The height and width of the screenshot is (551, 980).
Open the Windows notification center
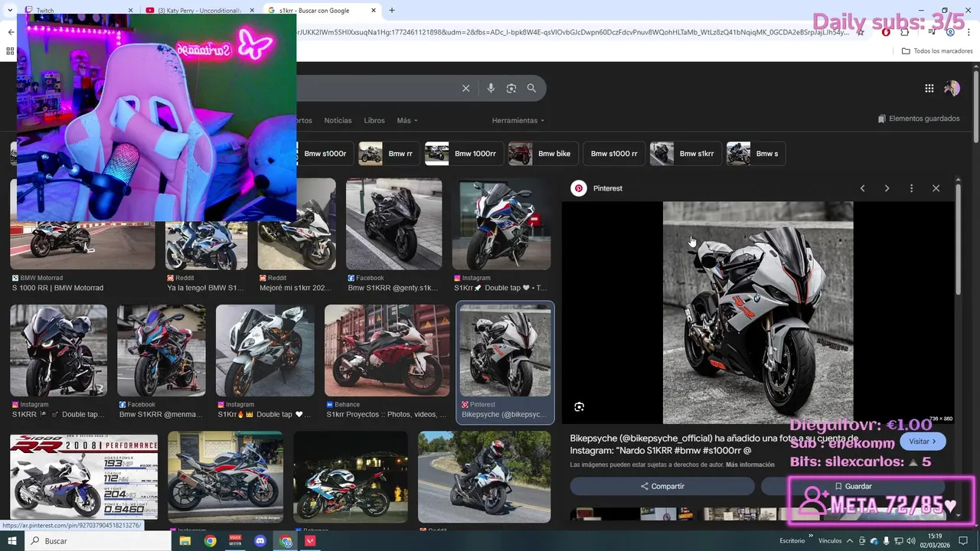[963, 540]
